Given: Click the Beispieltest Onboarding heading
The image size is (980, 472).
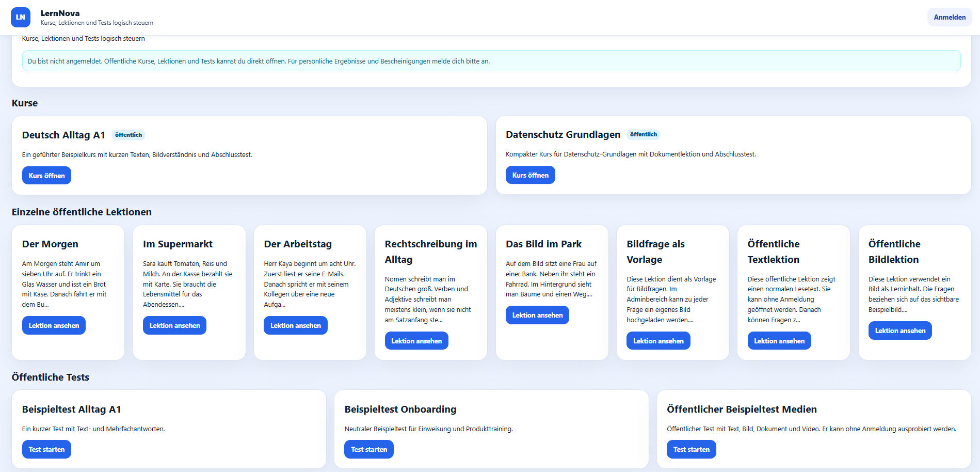Looking at the screenshot, I should (x=400, y=409).
